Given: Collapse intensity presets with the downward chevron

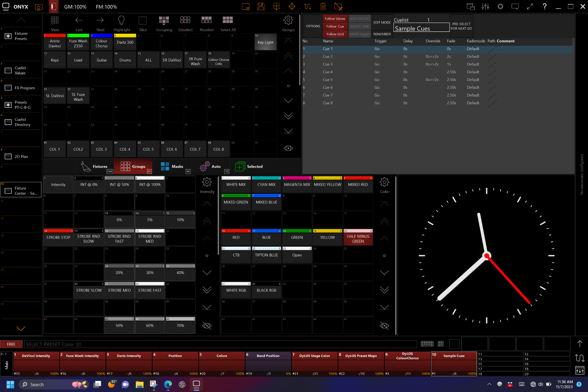Looking at the screenshot, I should point(207,272).
